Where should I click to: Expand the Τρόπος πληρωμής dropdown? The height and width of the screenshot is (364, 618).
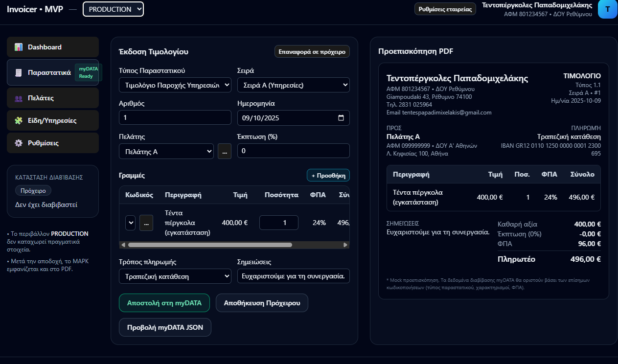(x=175, y=276)
